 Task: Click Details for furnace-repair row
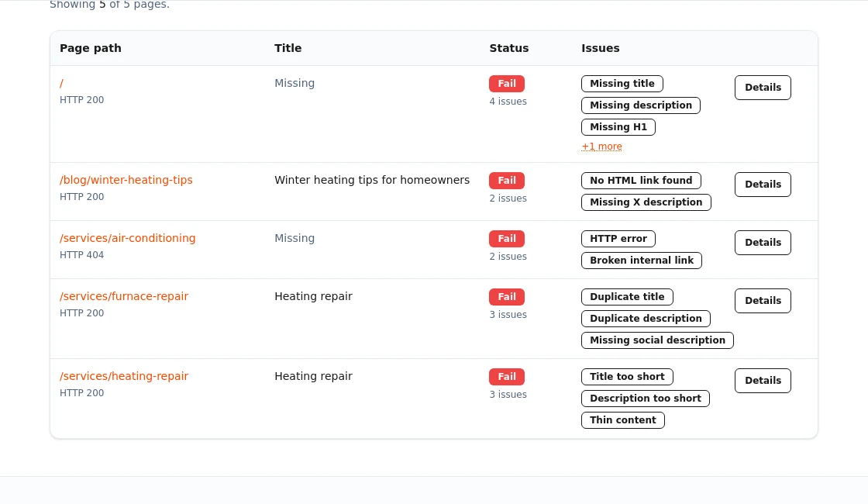(x=763, y=301)
